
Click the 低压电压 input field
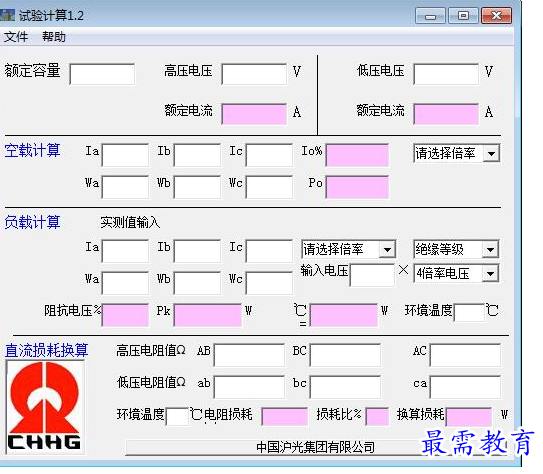coord(446,74)
